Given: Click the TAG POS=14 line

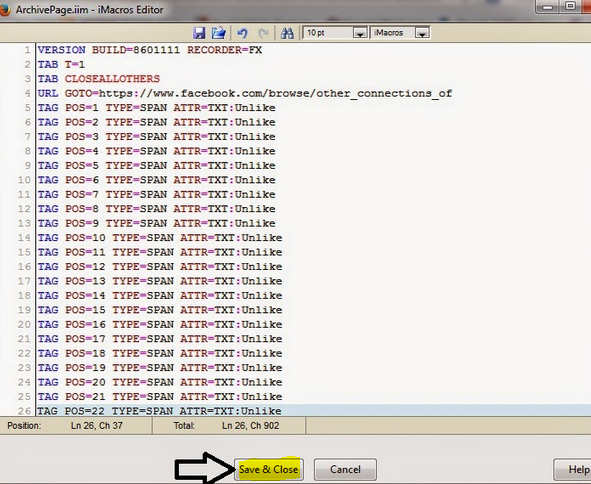Looking at the screenshot, I should [x=160, y=296].
